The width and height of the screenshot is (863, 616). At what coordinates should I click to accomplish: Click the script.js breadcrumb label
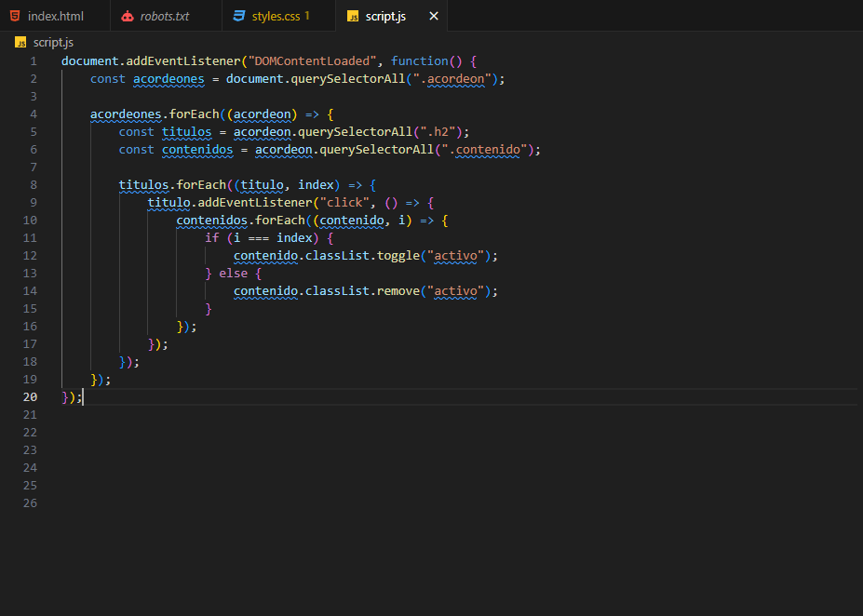[x=53, y=43]
